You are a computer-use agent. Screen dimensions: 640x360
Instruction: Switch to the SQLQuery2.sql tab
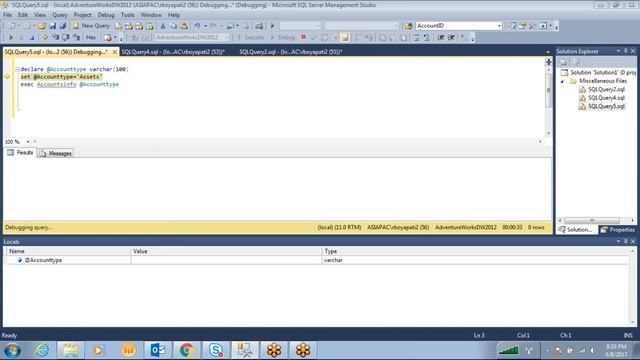point(291,52)
